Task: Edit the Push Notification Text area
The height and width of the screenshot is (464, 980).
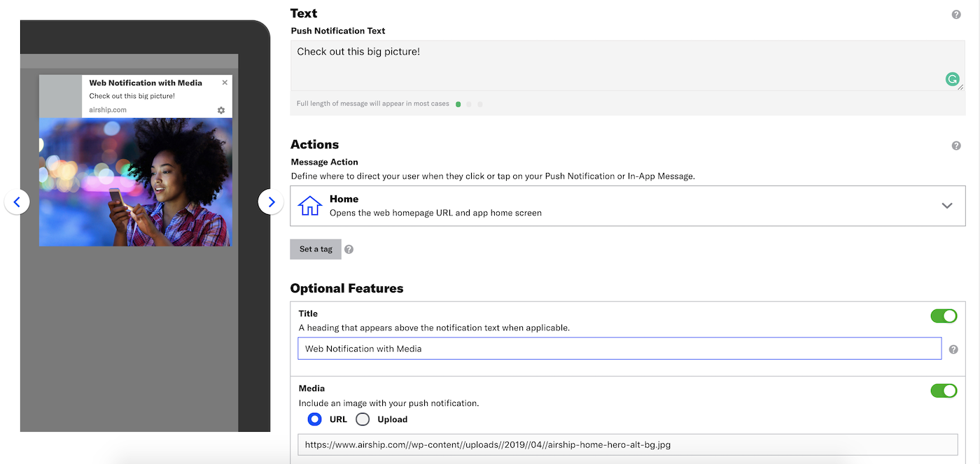Action: click(x=628, y=65)
